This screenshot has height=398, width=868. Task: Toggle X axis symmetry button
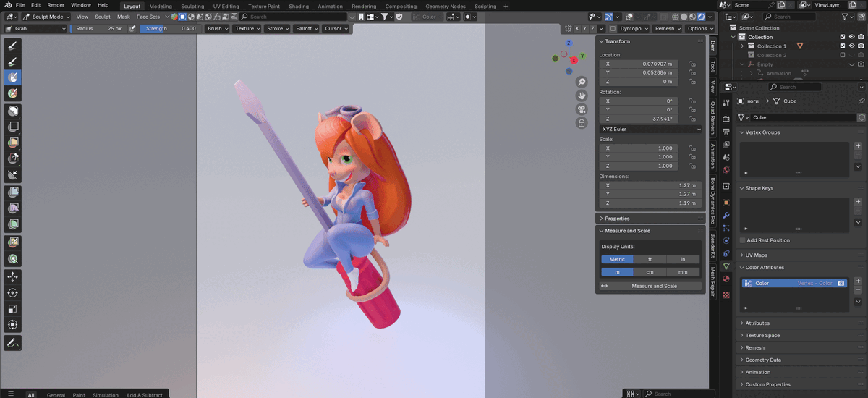pos(577,28)
